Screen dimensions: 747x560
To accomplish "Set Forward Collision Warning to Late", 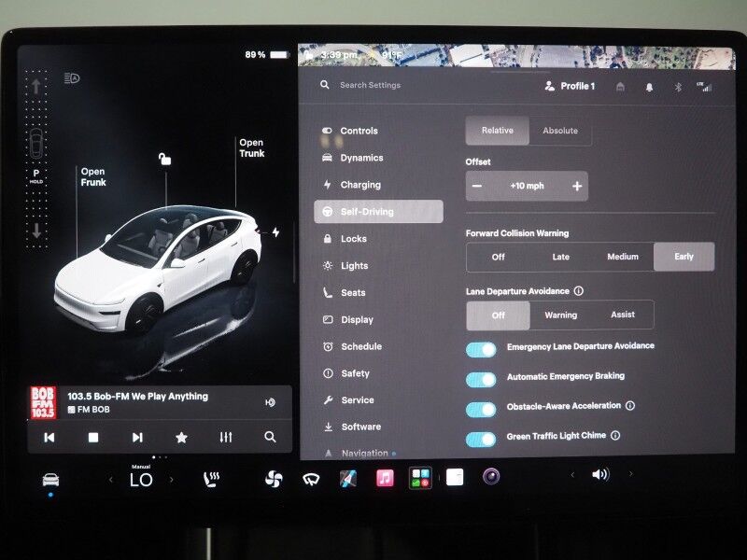I will (560, 257).
